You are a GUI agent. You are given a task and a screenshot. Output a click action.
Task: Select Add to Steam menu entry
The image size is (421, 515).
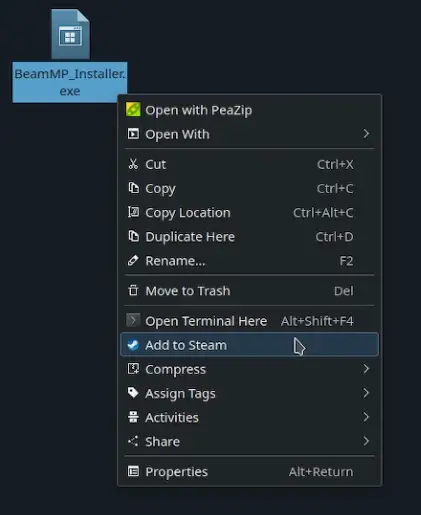click(x=249, y=345)
